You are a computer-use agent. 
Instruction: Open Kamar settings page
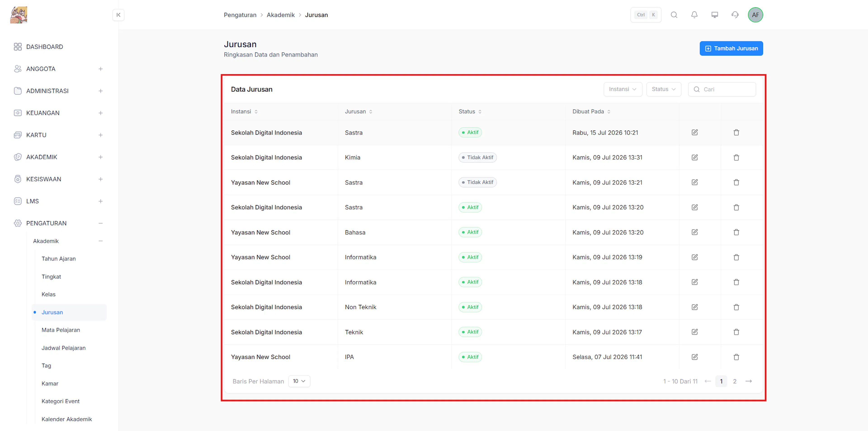(x=50, y=384)
